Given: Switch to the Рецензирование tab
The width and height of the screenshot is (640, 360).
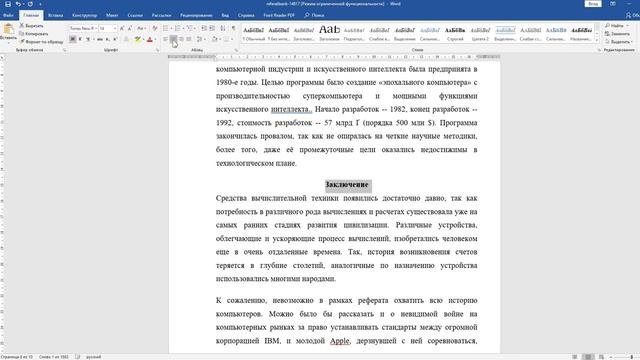Looking at the screenshot, I should 196,15.
